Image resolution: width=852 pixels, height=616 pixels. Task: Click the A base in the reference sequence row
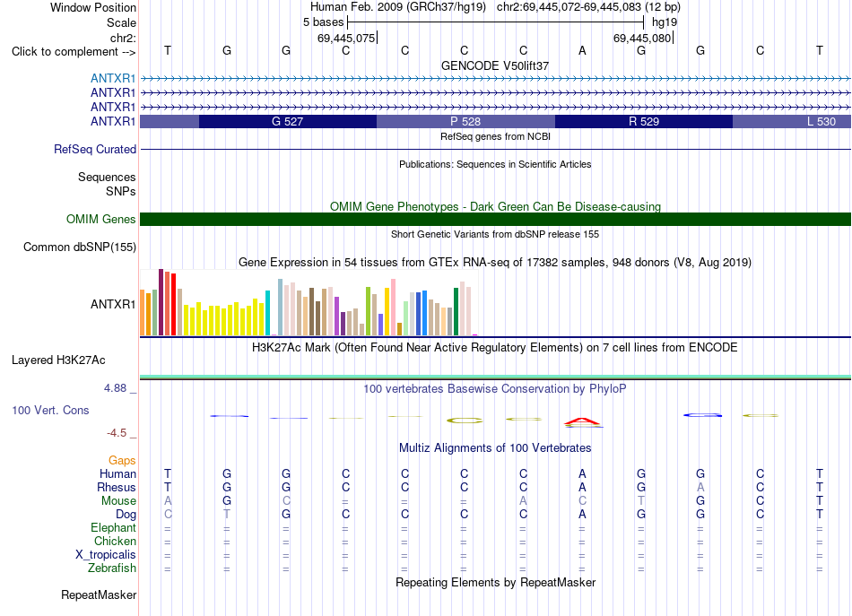(x=582, y=50)
